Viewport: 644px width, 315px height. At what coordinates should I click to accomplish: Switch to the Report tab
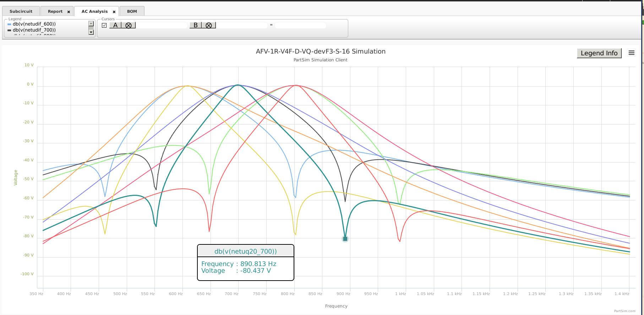55,11
